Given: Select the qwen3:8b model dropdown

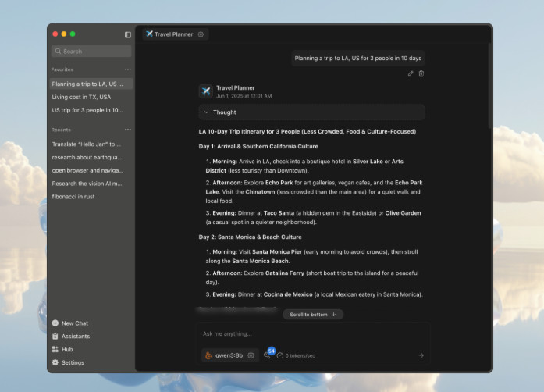Looking at the screenshot, I should coord(225,355).
